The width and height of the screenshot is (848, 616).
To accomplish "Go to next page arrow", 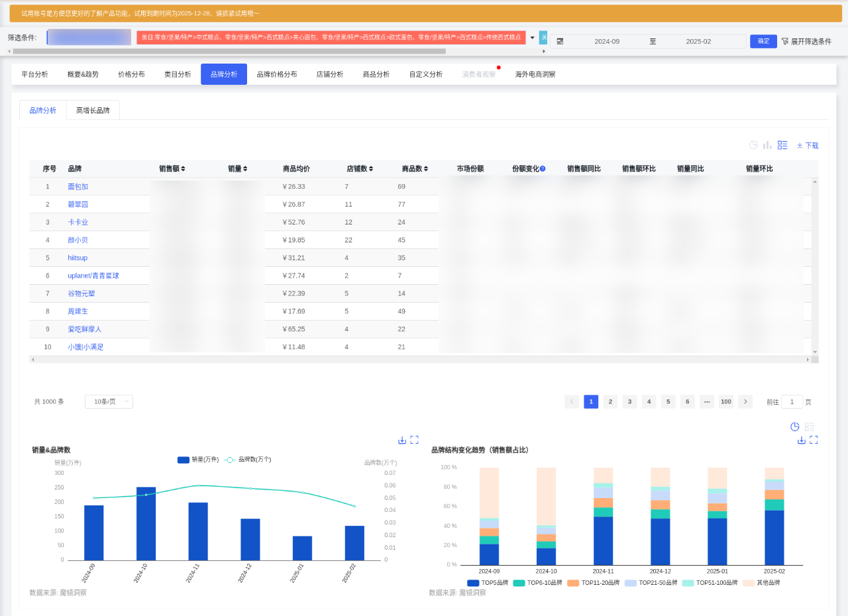I will coord(745,401).
